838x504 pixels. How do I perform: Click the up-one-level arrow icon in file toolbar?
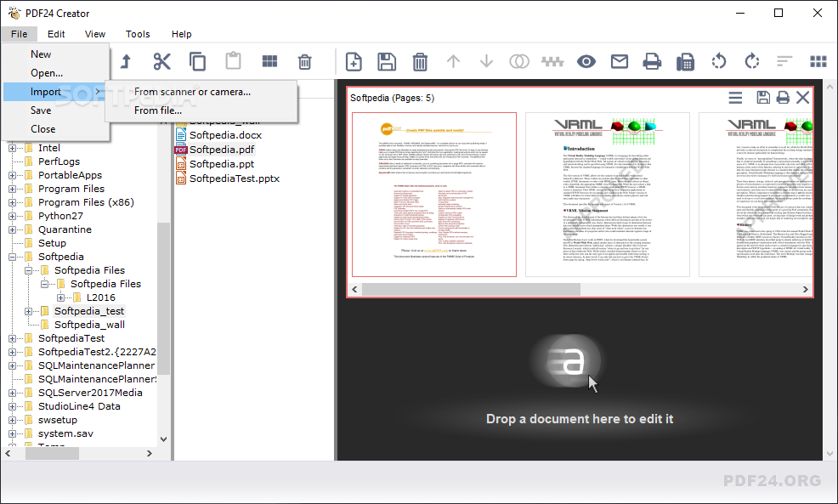(x=126, y=61)
